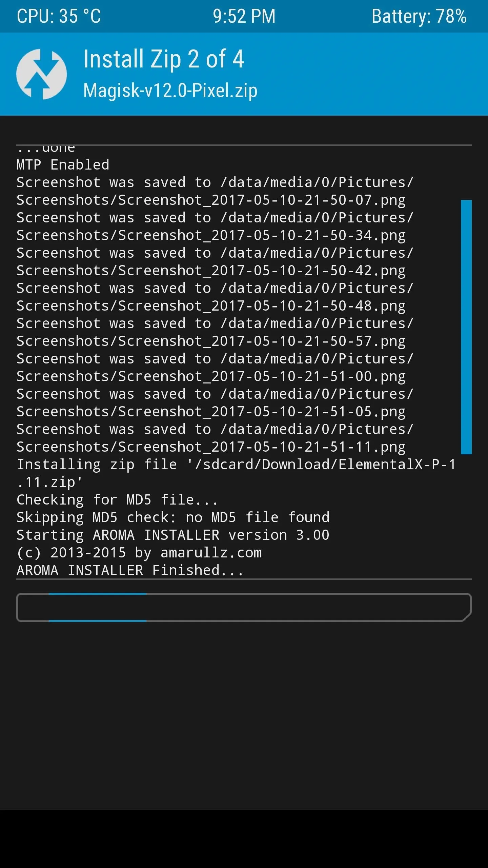Viewport: 488px width, 868px height.
Task: Tap the Installing zip file ElementalX line
Action: tap(236, 473)
